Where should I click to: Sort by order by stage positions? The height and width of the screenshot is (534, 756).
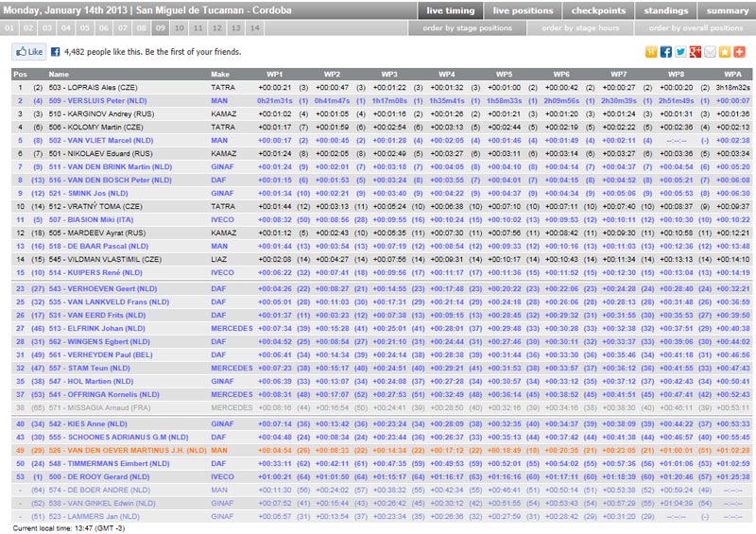coord(467,28)
